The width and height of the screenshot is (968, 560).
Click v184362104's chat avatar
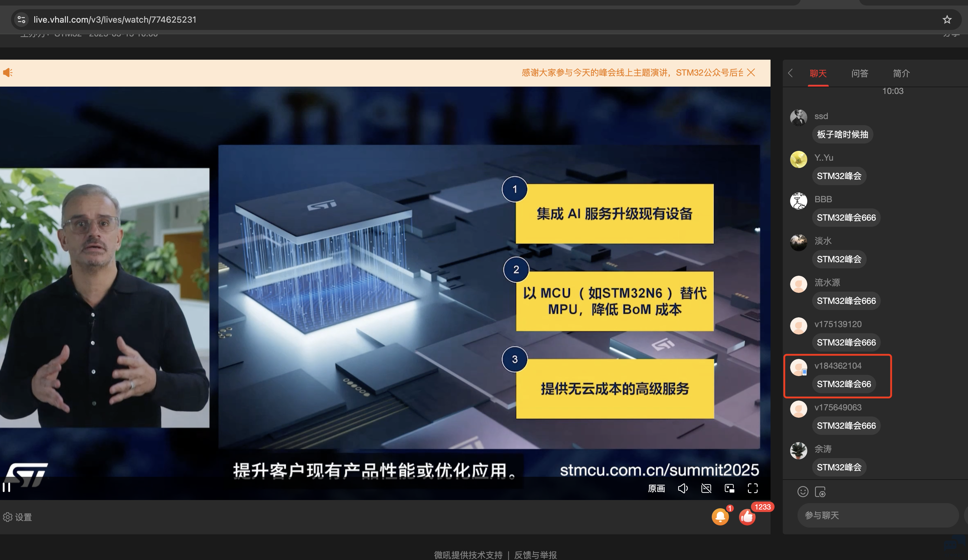(799, 367)
